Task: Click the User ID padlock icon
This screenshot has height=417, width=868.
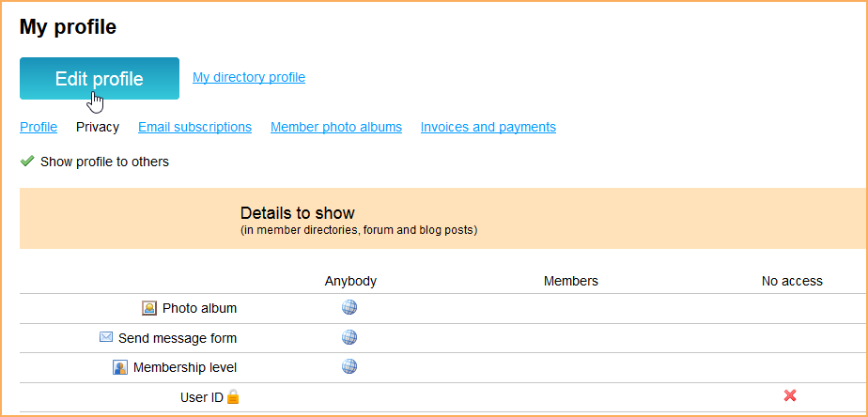Action: pyautogui.click(x=233, y=396)
